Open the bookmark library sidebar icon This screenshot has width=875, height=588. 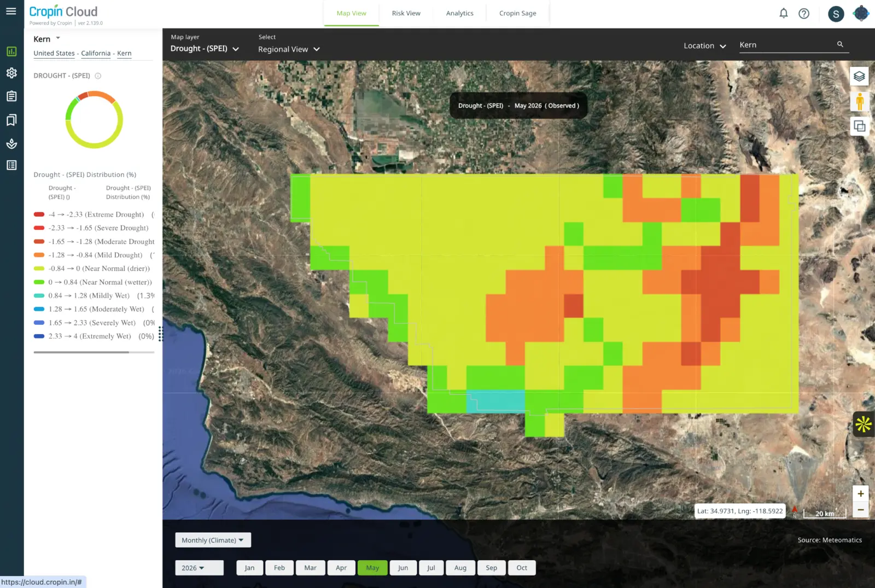11,120
